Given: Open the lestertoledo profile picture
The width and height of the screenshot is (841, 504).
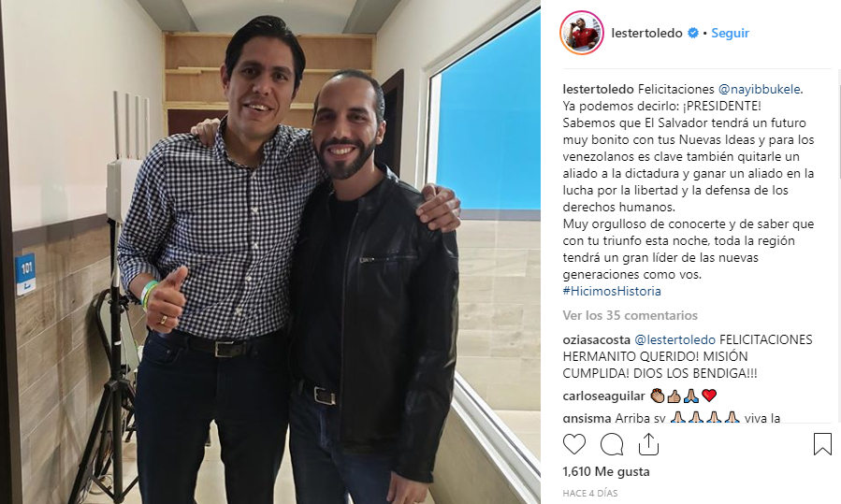Looking at the screenshot, I should [x=582, y=33].
